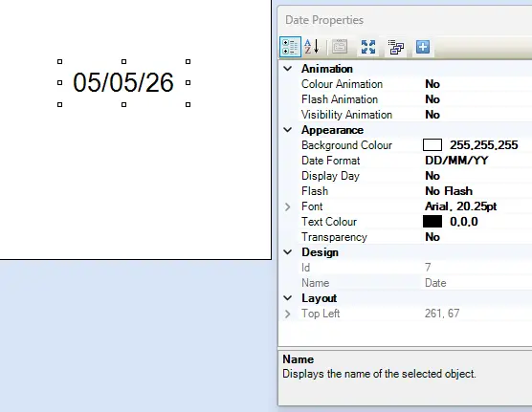Screen dimensions: 532x412
Task: Select the 05/05/26 date object on canvas
Action: (x=123, y=83)
